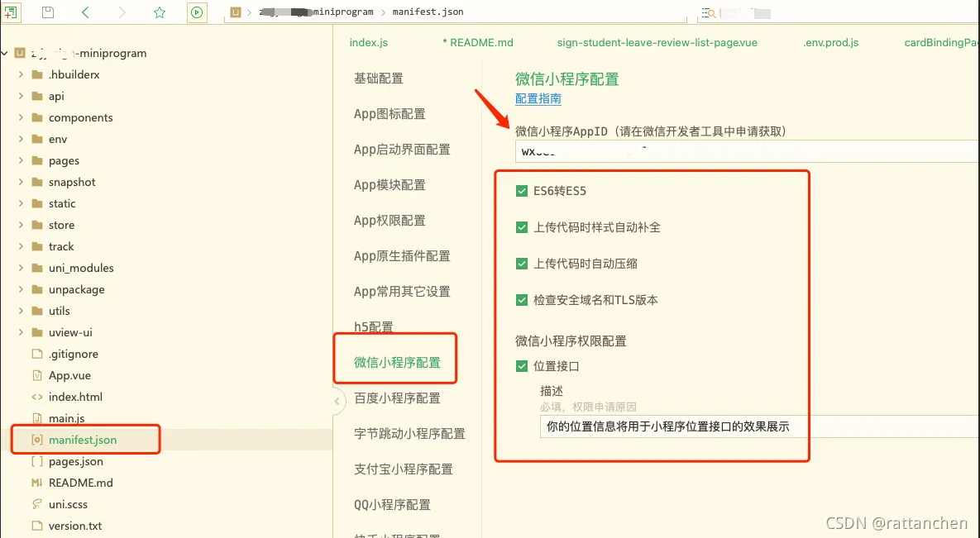
Task: Switch to the README.md tab
Action: click(477, 42)
